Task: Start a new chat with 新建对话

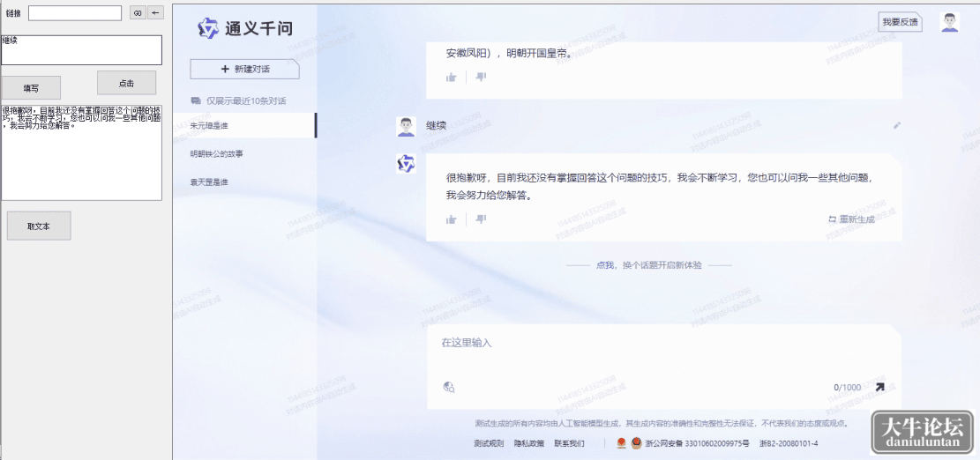Action: (245, 70)
